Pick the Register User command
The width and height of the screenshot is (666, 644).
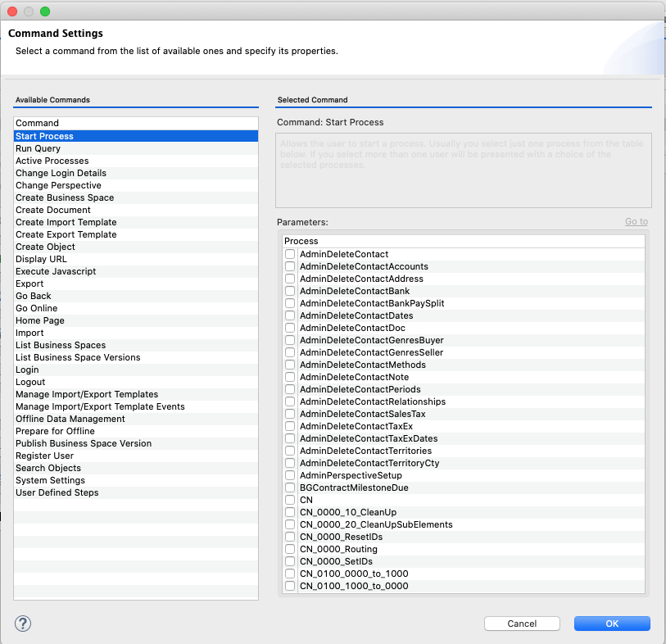pos(136,456)
